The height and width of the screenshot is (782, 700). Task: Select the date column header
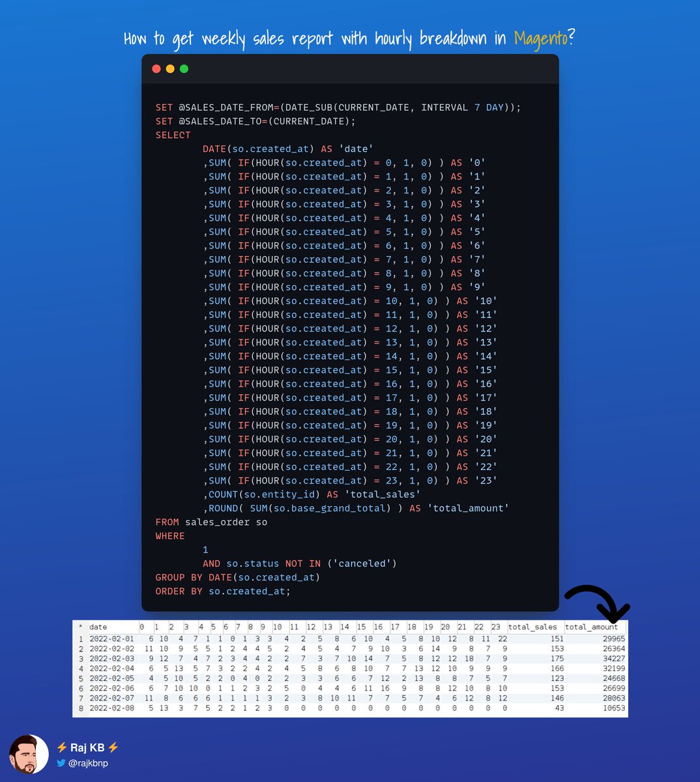(97, 627)
